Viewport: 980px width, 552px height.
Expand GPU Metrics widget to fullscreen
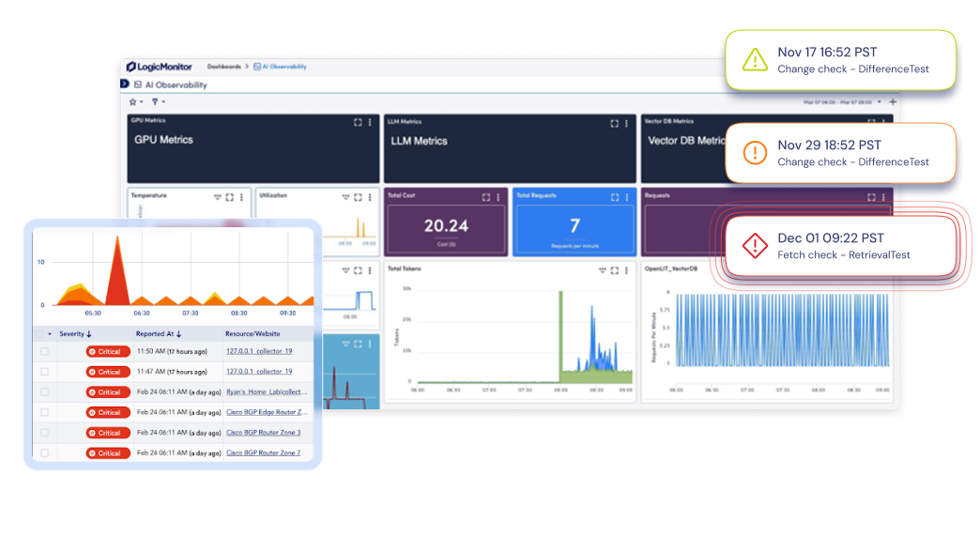(x=358, y=123)
